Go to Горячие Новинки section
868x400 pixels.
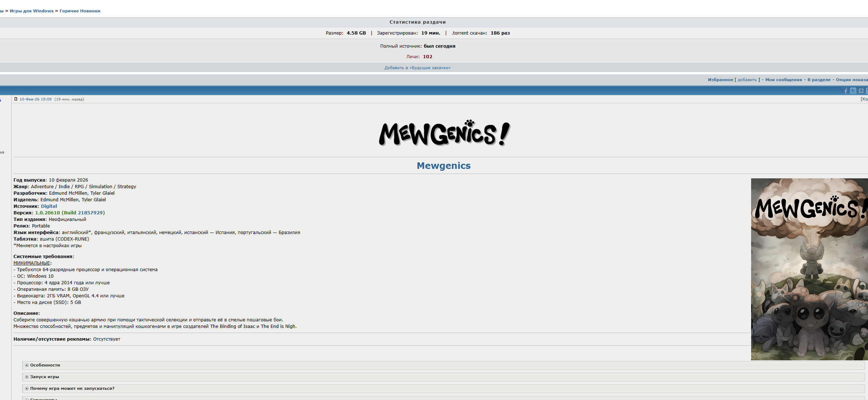point(80,11)
